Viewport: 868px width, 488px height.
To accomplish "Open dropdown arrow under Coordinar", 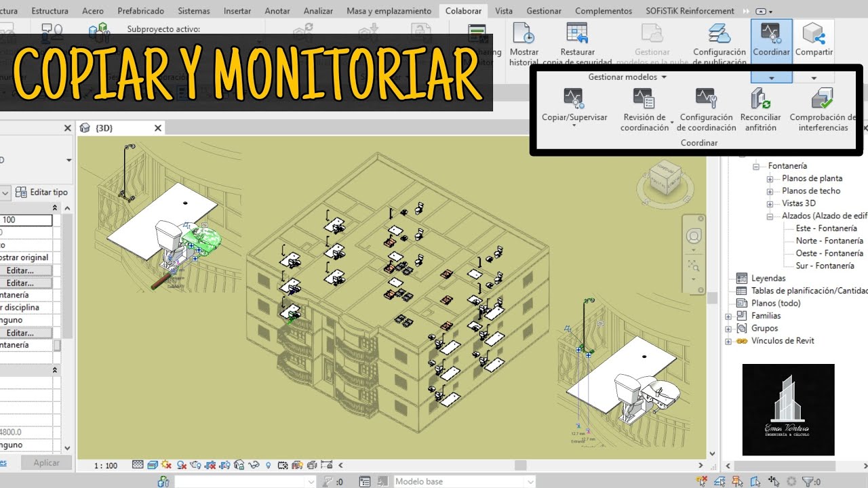I will point(771,78).
